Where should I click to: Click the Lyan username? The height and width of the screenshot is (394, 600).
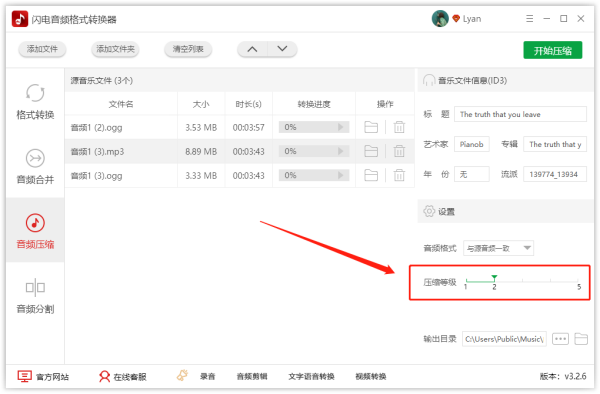[472, 19]
